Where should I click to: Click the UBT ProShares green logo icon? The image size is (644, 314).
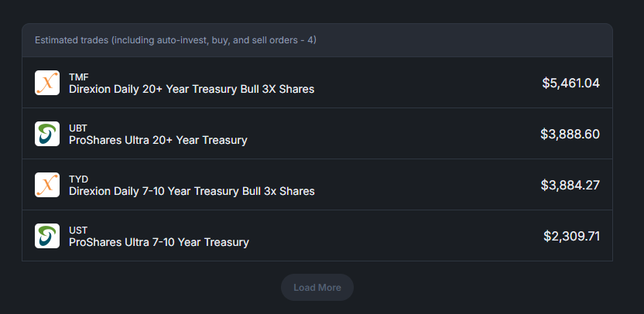pyautogui.click(x=46, y=134)
